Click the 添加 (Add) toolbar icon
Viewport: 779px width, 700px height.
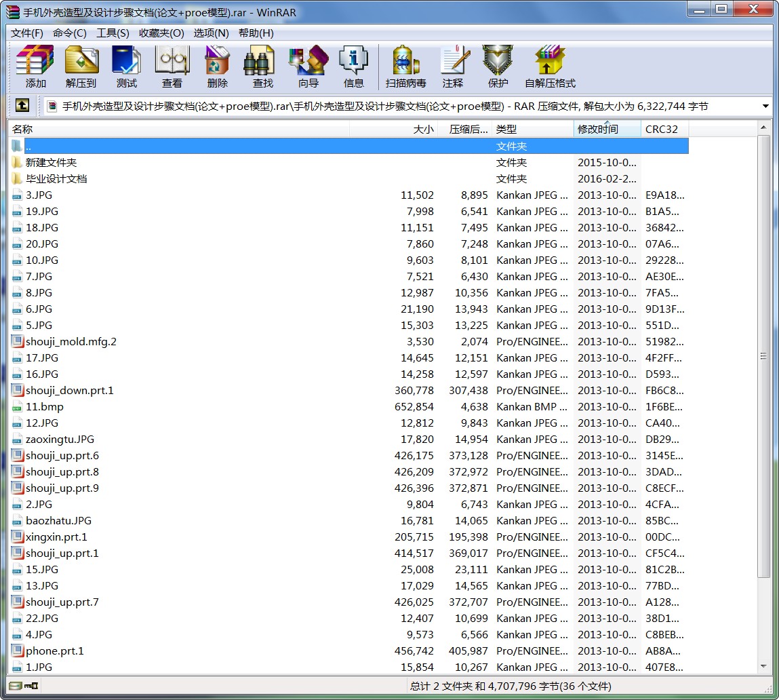tap(35, 66)
